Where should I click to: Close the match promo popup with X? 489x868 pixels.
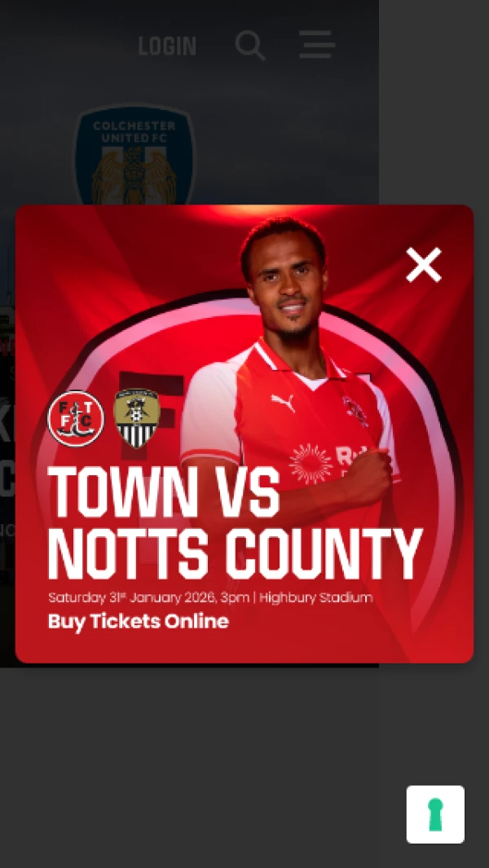[424, 265]
